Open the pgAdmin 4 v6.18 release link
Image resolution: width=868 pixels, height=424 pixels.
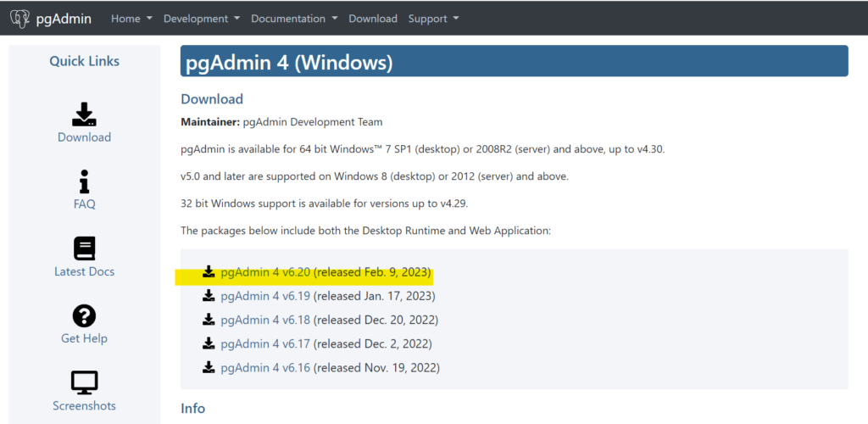pos(265,320)
